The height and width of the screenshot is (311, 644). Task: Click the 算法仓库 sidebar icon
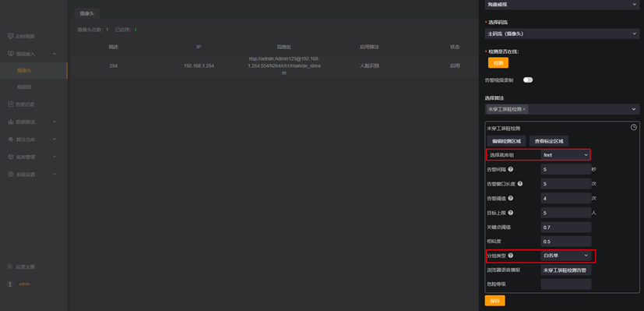point(11,140)
